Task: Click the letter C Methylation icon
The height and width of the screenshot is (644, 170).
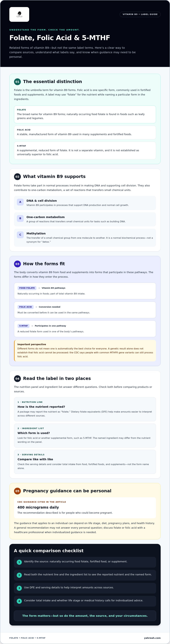Action: (x=20, y=235)
